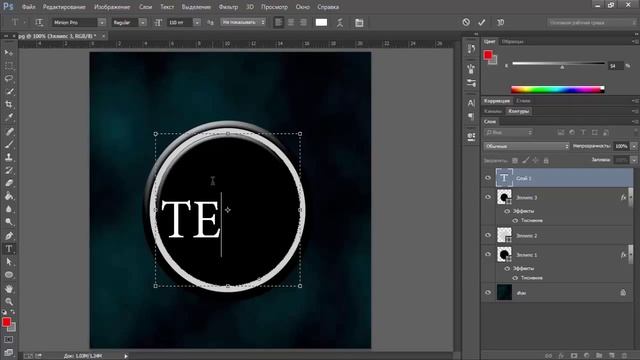
Task: Open the opacity slider dropdown arrow
Action: pyautogui.click(x=634, y=146)
